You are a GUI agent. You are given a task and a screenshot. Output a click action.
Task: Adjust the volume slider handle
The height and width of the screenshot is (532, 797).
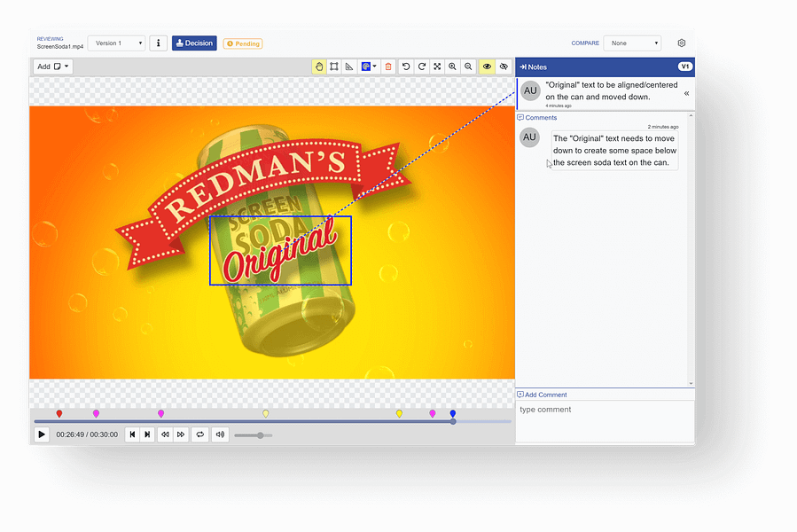(x=260, y=434)
